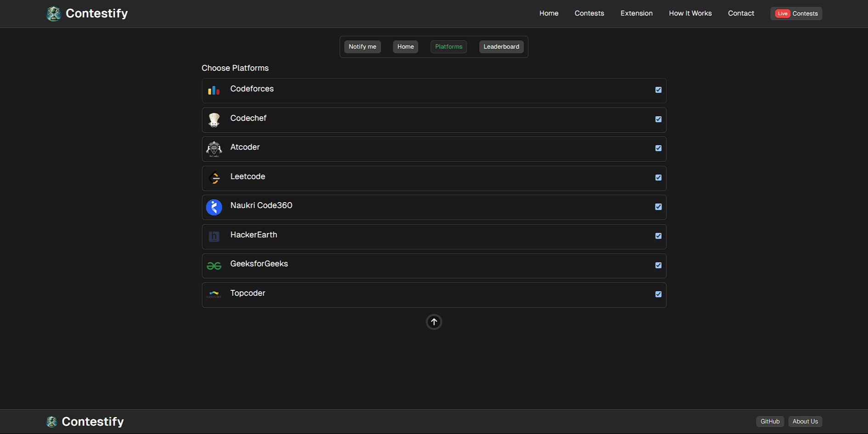Open the How It Works page
Screen dimensions: 868x434
tap(690, 13)
